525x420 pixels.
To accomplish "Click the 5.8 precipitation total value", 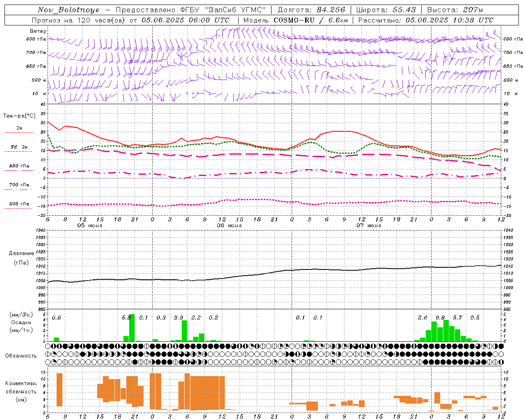I will 126,318.
